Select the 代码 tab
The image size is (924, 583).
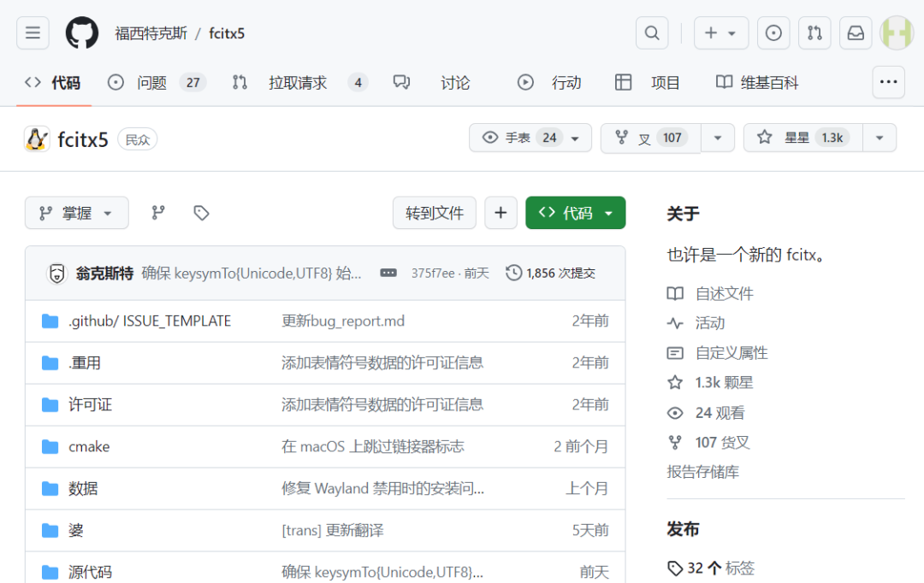click(x=52, y=82)
